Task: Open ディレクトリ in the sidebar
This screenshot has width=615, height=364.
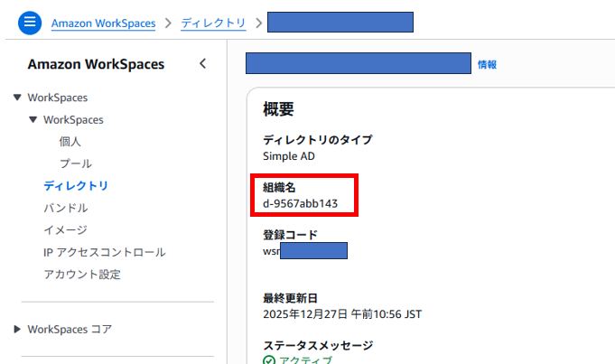Action: click(76, 185)
